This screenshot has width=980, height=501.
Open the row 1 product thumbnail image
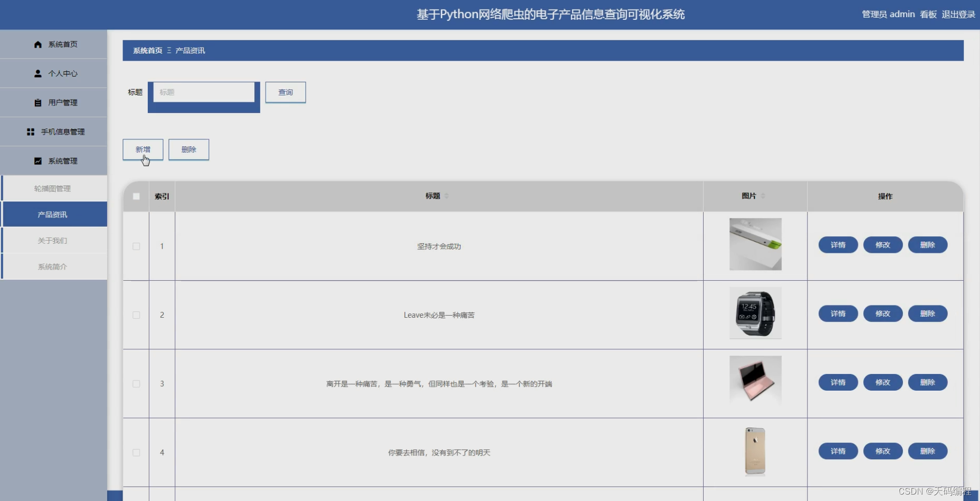755,244
